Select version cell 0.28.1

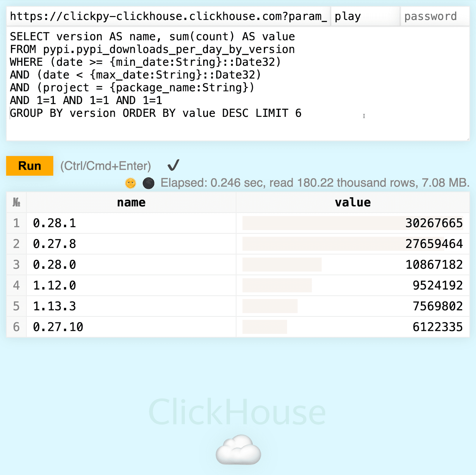click(x=131, y=223)
